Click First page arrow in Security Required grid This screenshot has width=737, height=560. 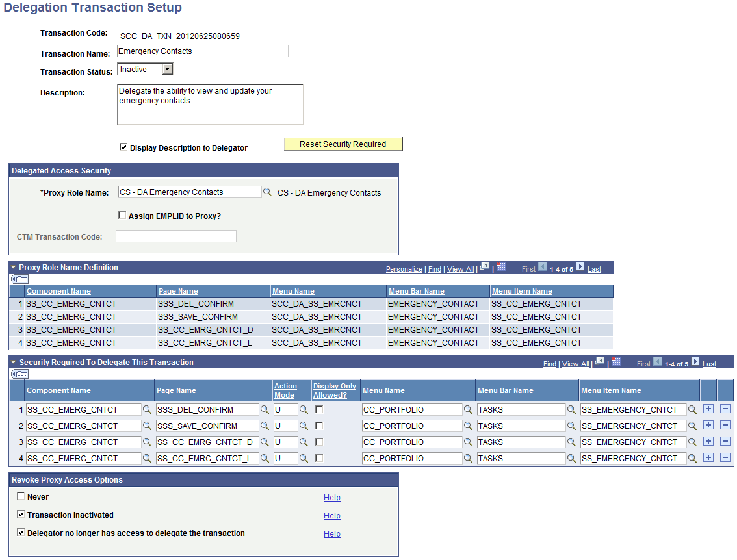coord(657,363)
